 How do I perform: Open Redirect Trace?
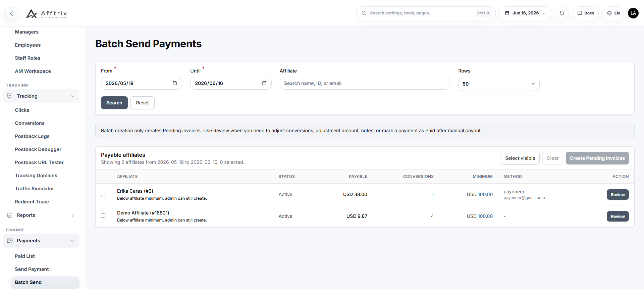click(32, 202)
